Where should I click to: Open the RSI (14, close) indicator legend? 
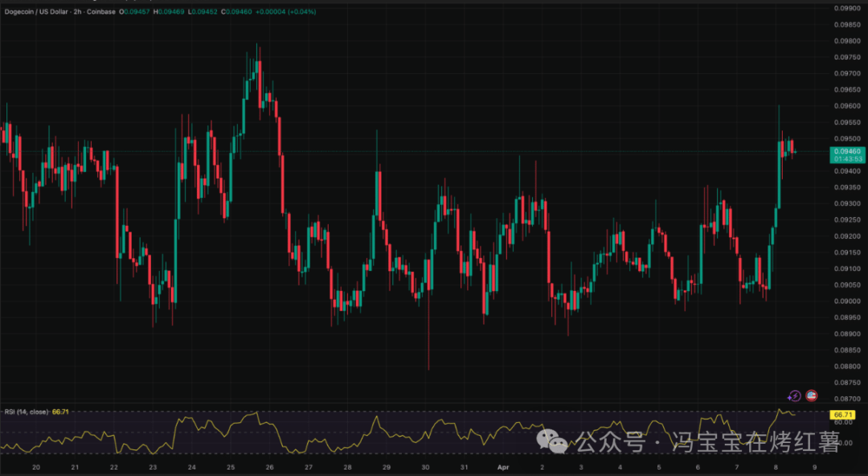(x=26, y=412)
